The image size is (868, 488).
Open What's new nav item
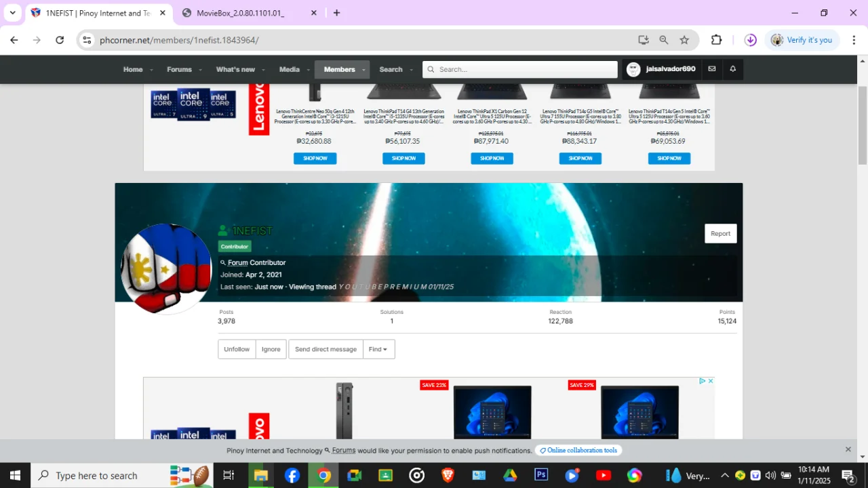[235, 69]
